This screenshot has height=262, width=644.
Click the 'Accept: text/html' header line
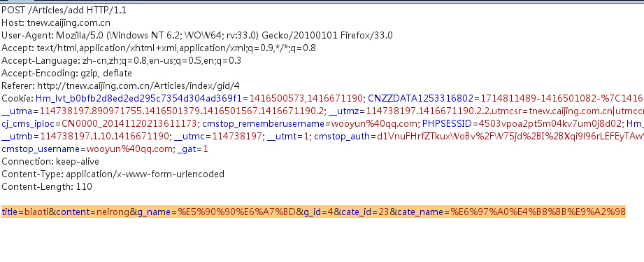point(159,48)
